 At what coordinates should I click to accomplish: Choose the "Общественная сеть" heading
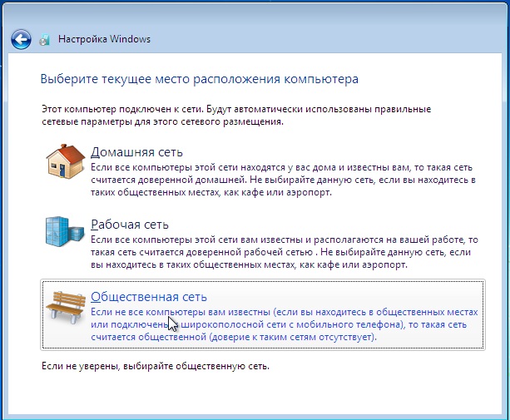[148, 297]
